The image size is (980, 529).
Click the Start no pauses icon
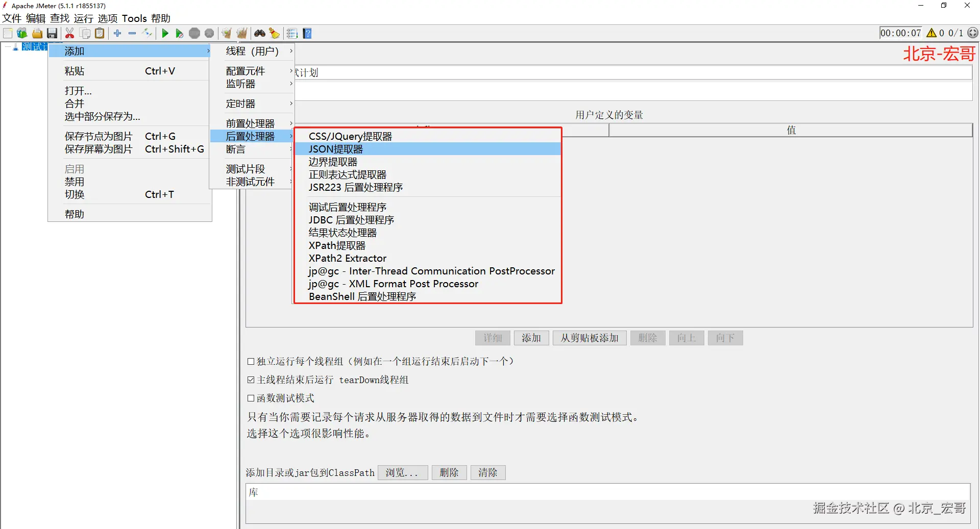(x=179, y=34)
